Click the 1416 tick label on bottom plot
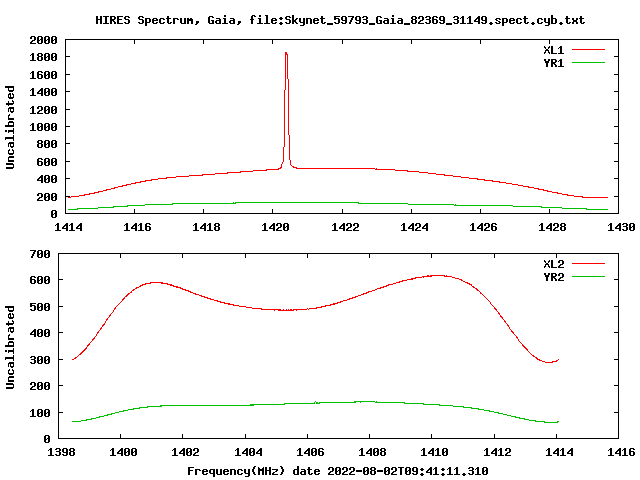This screenshot has height=480, width=640. tap(621, 452)
